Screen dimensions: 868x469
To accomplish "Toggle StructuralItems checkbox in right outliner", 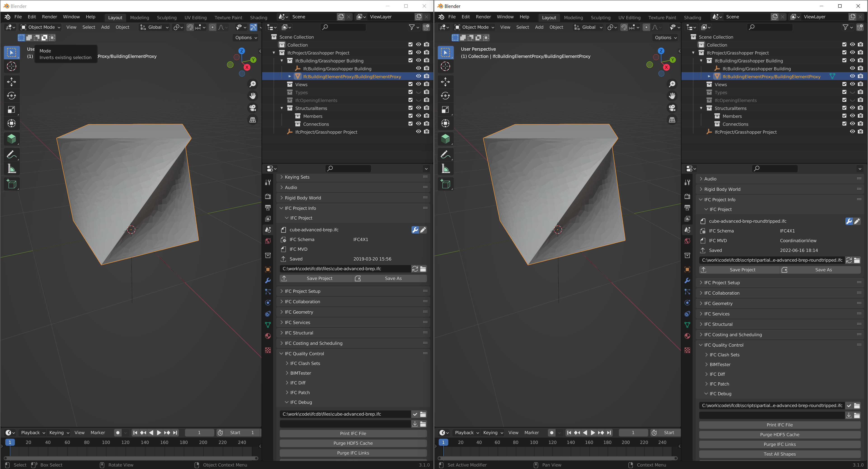I will [844, 108].
